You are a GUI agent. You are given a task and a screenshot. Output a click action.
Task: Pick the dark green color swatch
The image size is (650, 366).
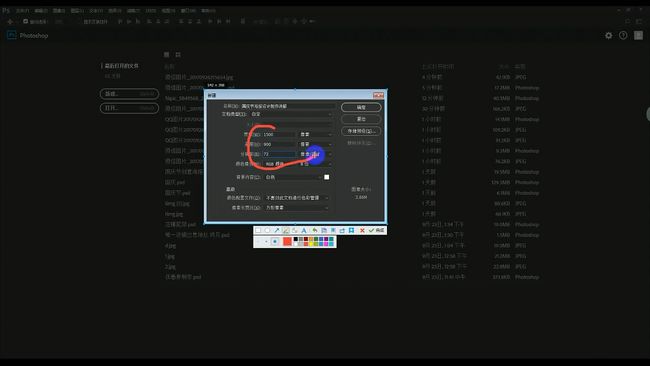coord(316,239)
